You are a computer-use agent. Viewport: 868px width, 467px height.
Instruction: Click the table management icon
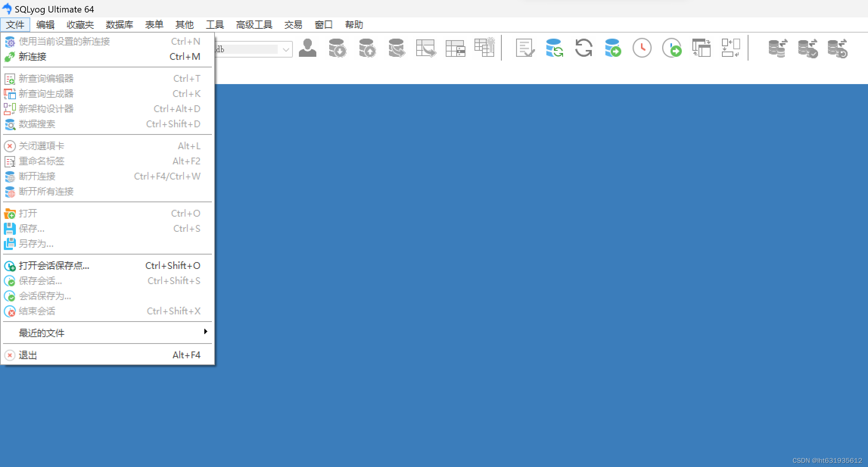[456, 48]
